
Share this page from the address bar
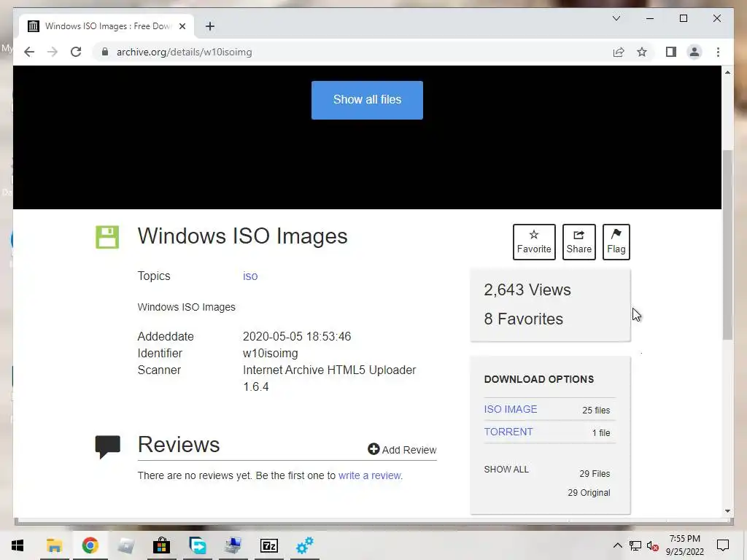619,52
